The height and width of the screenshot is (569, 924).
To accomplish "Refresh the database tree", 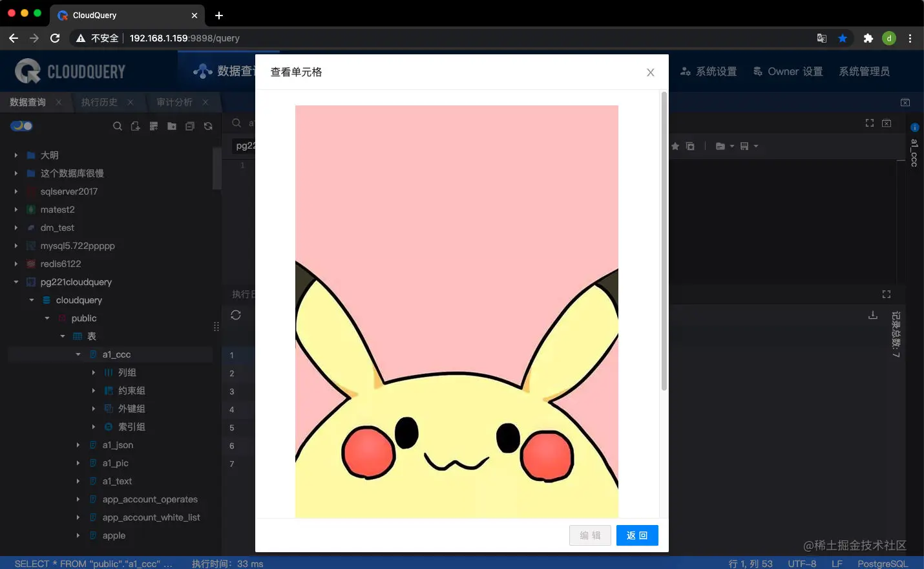I will (x=208, y=126).
